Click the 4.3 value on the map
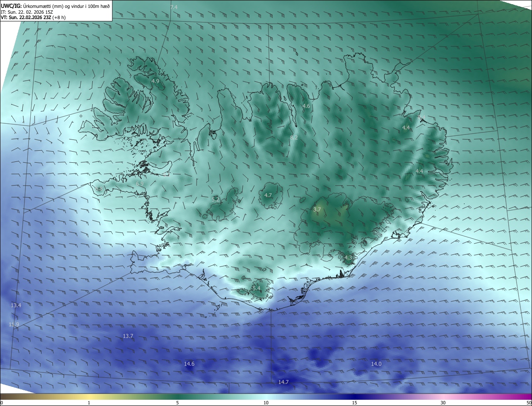Image resolution: width=532 pixels, height=406 pixels. pos(348,258)
